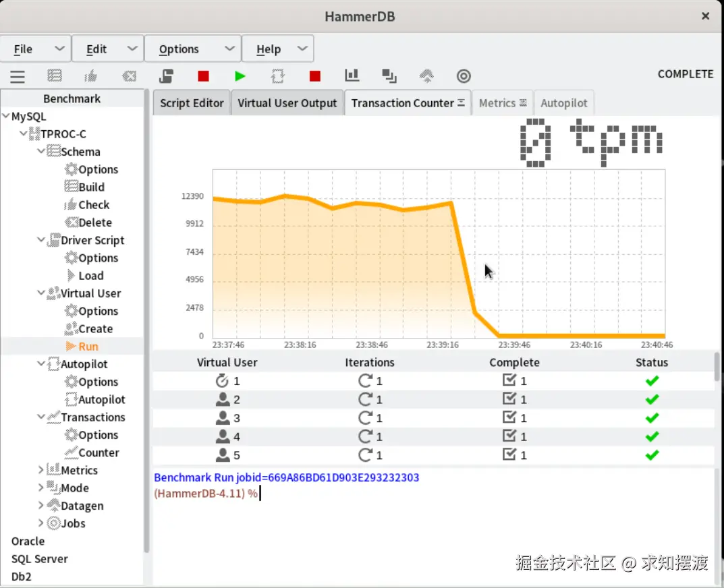Collapse the Transactions tree node
This screenshot has width=724, height=588.
[x=40, y=417]
